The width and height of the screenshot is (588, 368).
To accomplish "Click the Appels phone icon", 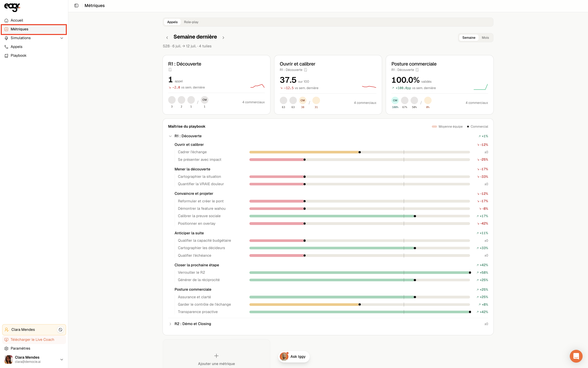I will [x=6, y=47].
